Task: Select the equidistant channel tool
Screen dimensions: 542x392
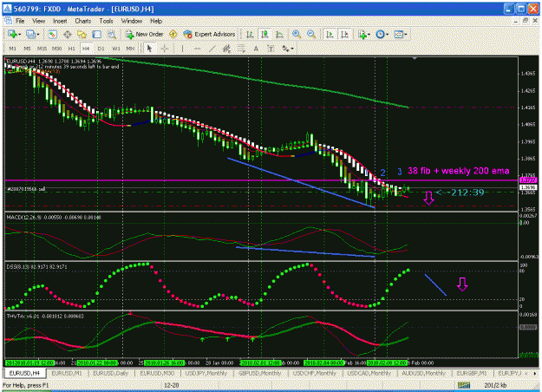Action: tap(226, 49)
